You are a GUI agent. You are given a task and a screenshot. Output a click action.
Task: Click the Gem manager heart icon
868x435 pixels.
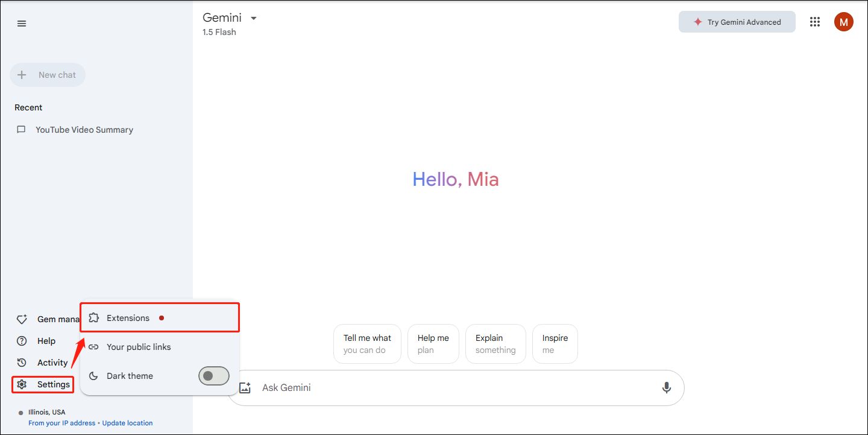click(x=22, y=319)
